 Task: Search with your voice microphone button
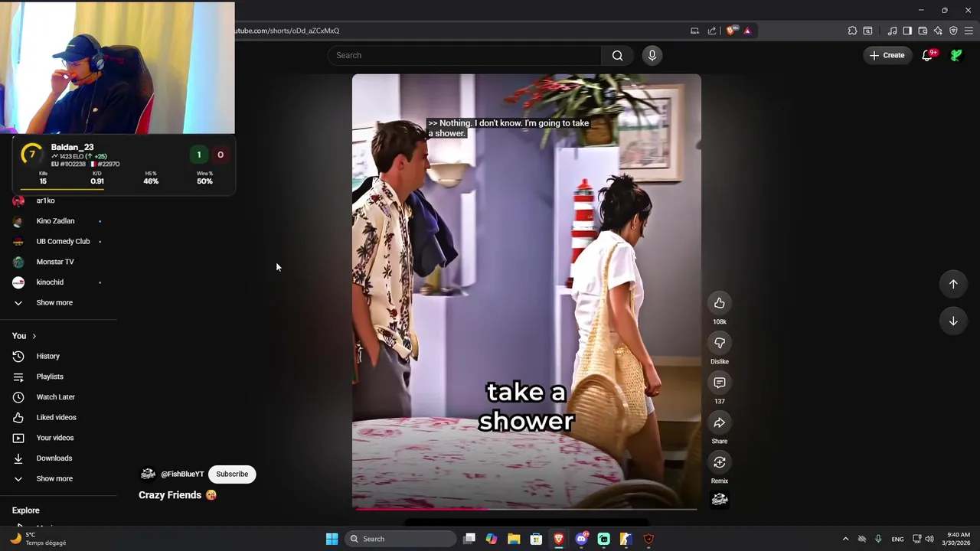652,55
